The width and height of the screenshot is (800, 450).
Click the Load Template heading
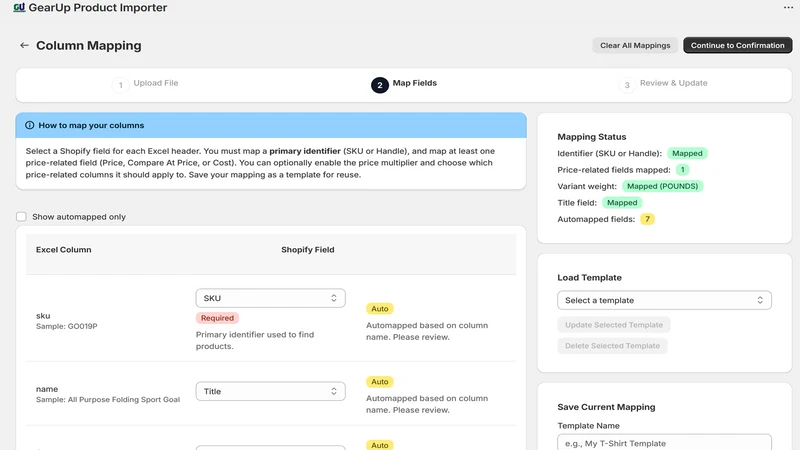point(589,278)
